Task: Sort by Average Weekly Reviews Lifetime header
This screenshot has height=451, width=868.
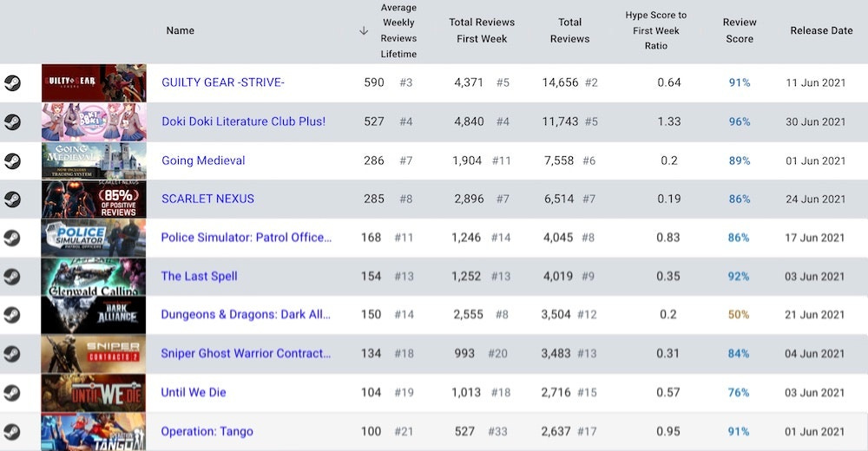Action: point(398,30)
